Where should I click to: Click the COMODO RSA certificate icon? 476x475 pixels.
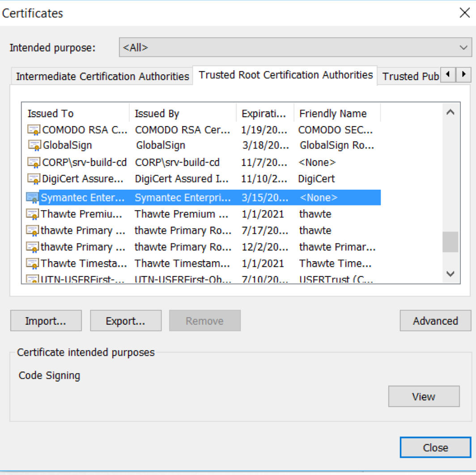pos(34,130)
